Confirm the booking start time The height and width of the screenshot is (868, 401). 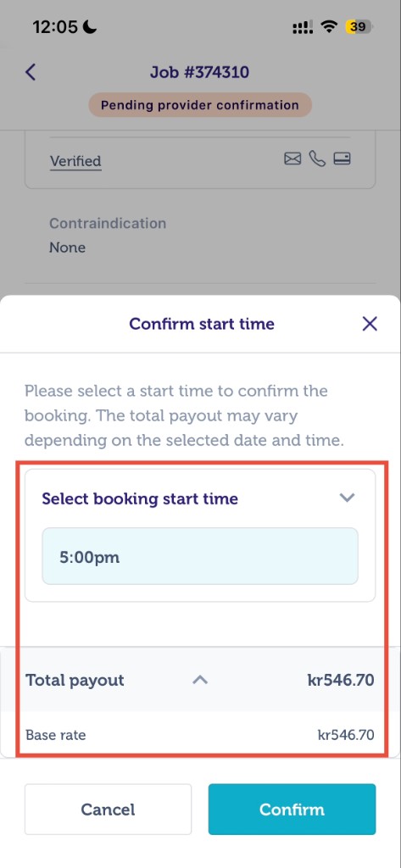point(292,810)
